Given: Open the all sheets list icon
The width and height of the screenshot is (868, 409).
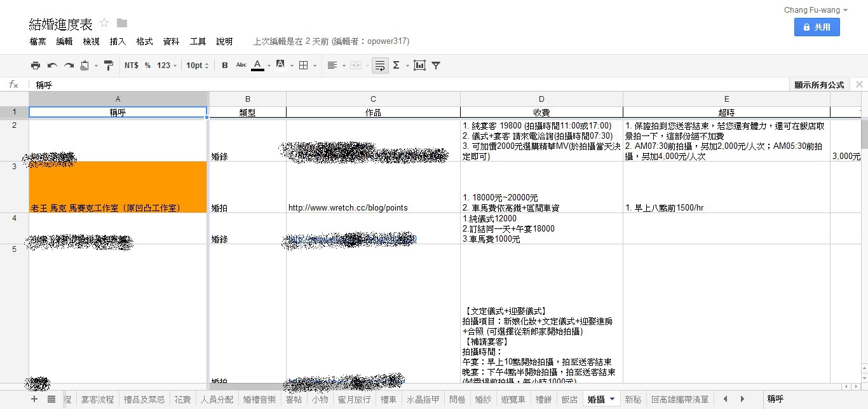Looking at the screenshot, I should tap(51, 399).
